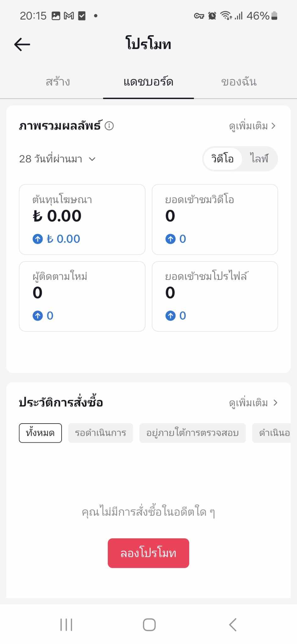This screenshot has width=297, height=644.
Task: Select the ทั้งหมด order filter
Action: click(x=40, y=433)
